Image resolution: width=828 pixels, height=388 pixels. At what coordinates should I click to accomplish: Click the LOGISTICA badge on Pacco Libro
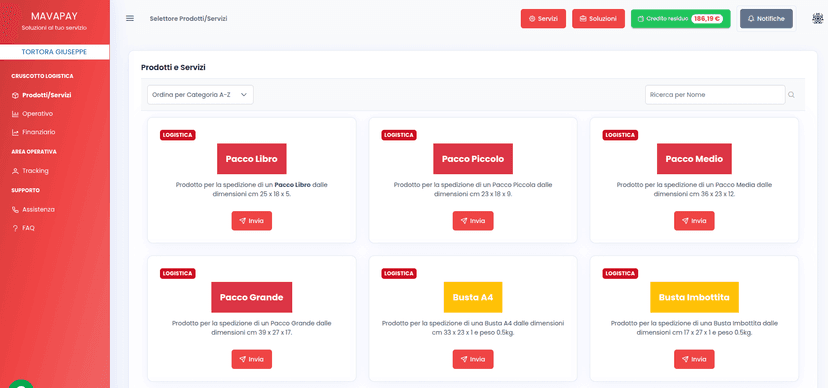178,135
